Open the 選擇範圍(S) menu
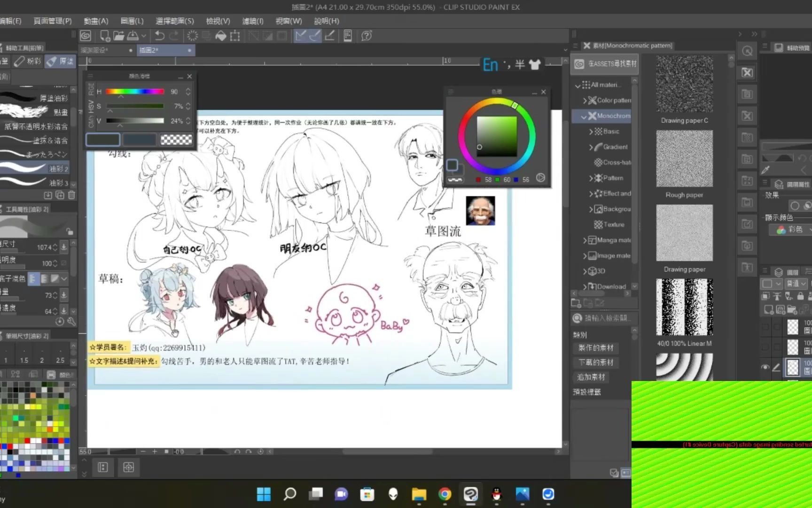 coord(175,21)
